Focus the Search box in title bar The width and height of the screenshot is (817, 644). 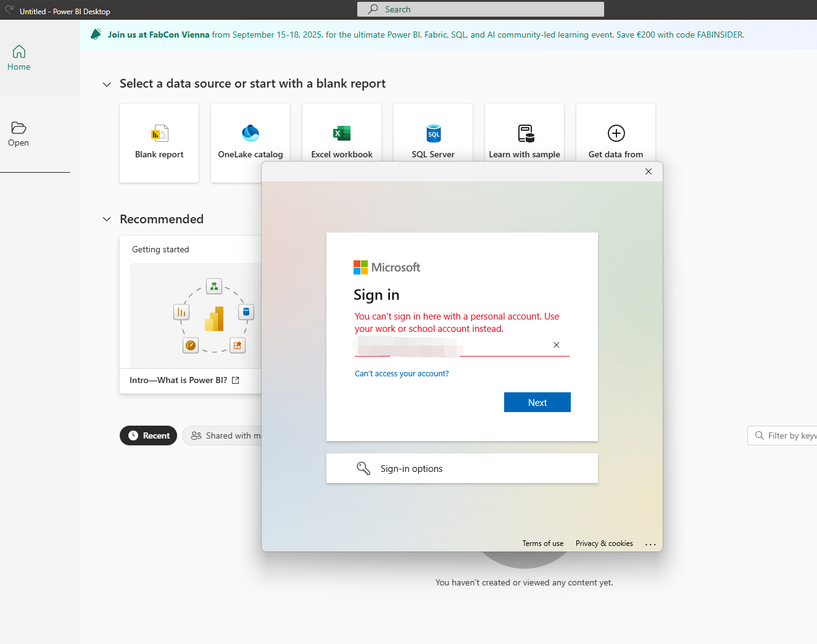481,9
